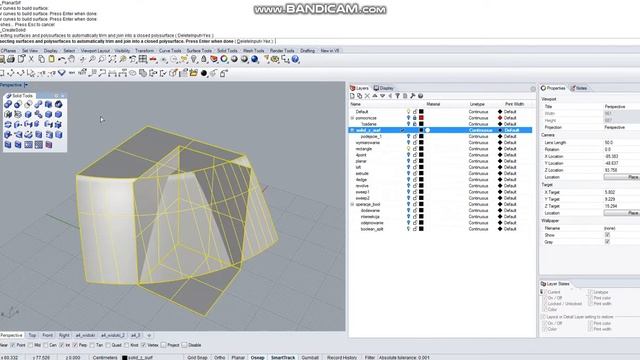Screen dimensions: 640x360
Task: Click the Pan hand icon
Action: pyautogui.click(x=72, y=60)
